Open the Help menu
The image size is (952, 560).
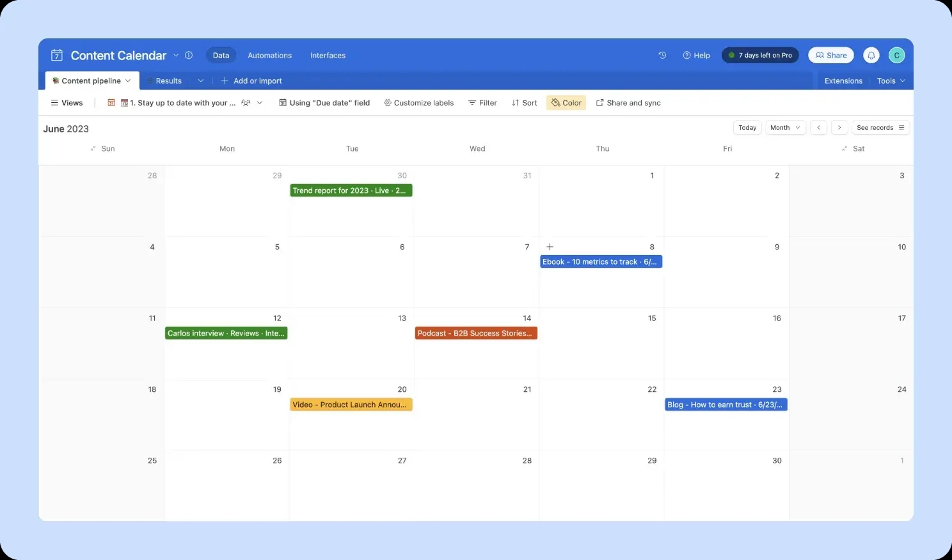(696, 56)
